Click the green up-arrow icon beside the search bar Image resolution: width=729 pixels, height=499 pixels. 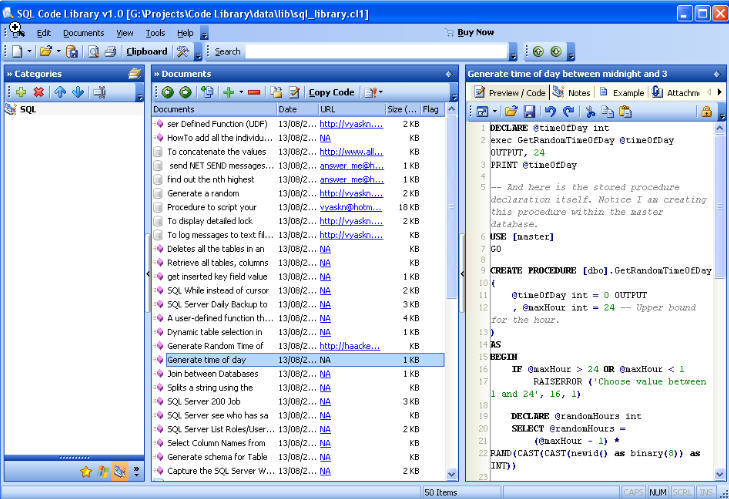tap(538, 52)
